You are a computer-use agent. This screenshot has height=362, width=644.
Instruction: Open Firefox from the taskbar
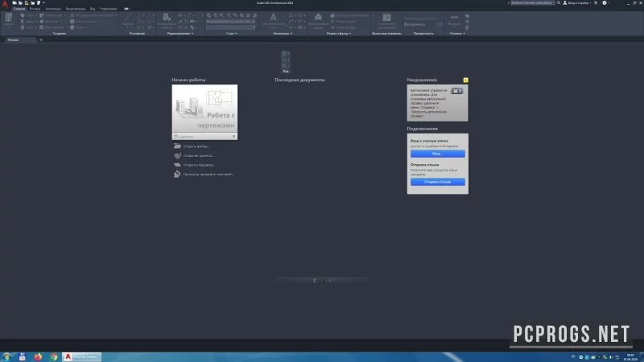point(38,357)
